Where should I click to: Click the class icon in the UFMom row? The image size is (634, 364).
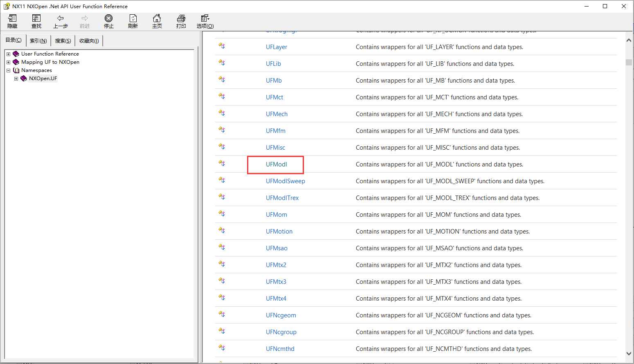tap(222, 213)
